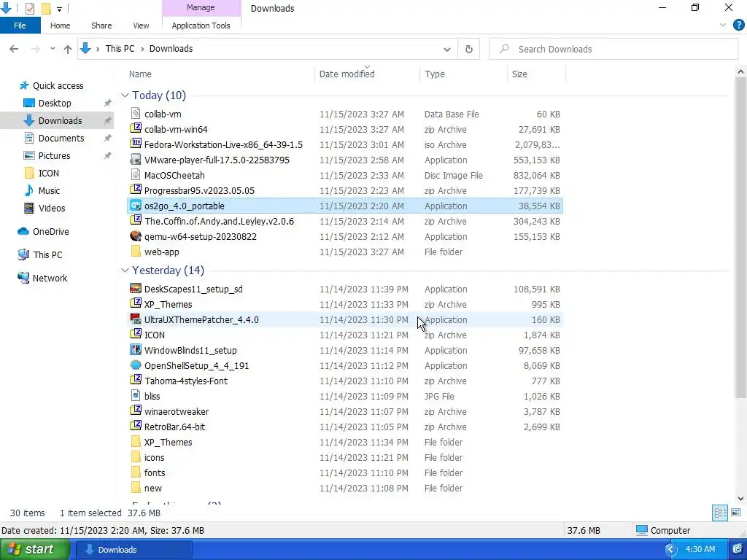
Task: Expand the This PC breadcrumb chevron
Action: (142, 49)
